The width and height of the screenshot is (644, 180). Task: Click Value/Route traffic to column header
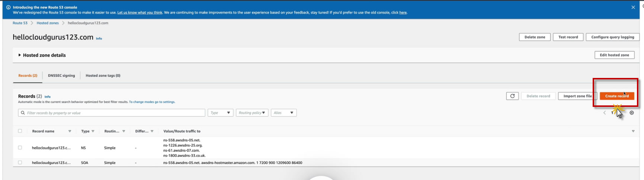click(182, 131)
